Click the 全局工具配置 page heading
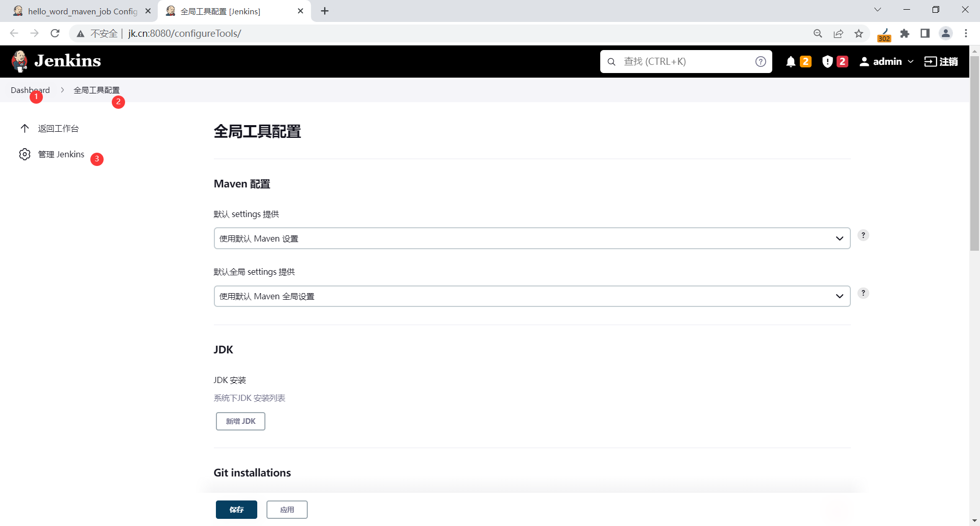980x526 pixels. (257, 132)
